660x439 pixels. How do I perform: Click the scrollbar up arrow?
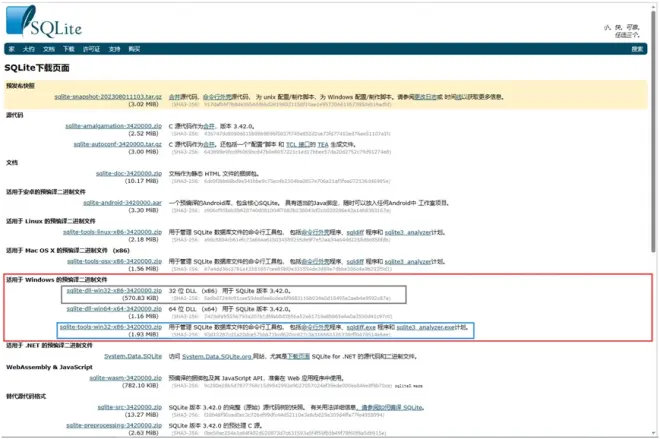point(654,6)
